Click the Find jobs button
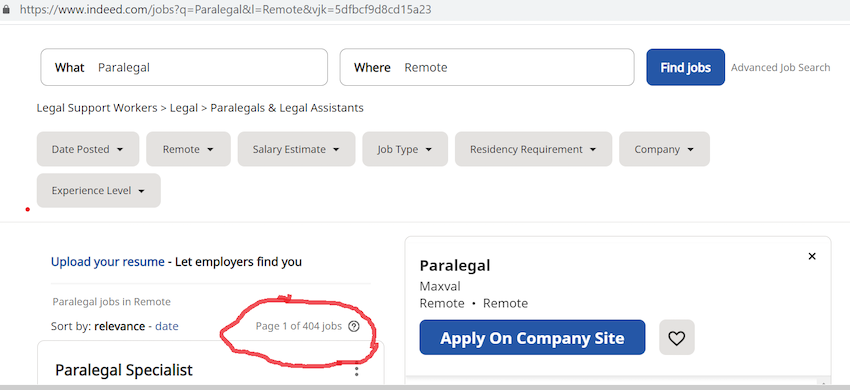 (685, 67)
